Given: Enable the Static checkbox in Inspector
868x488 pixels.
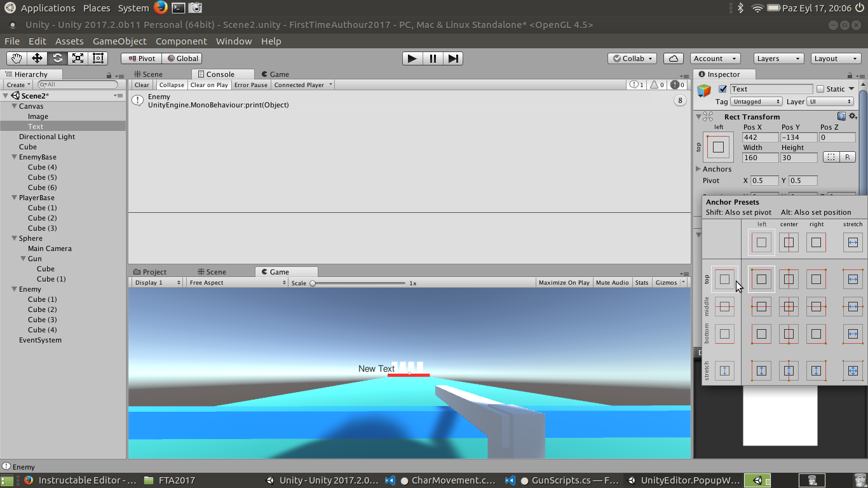Looking at the screenshot, I should click(820, 89).
